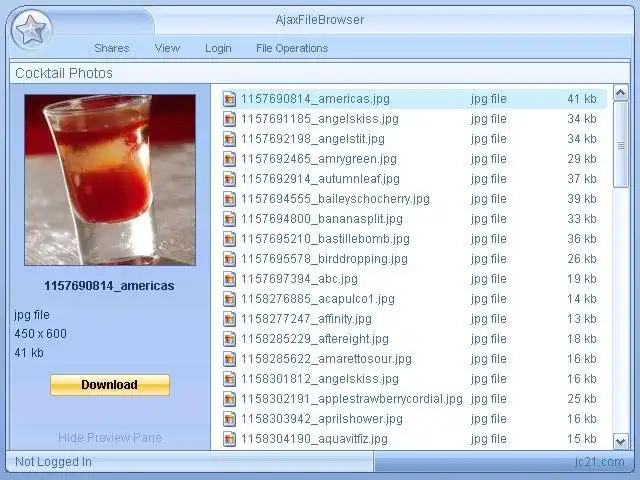Open the View menu
The image size is (640, 480).
tap(167, 48)
